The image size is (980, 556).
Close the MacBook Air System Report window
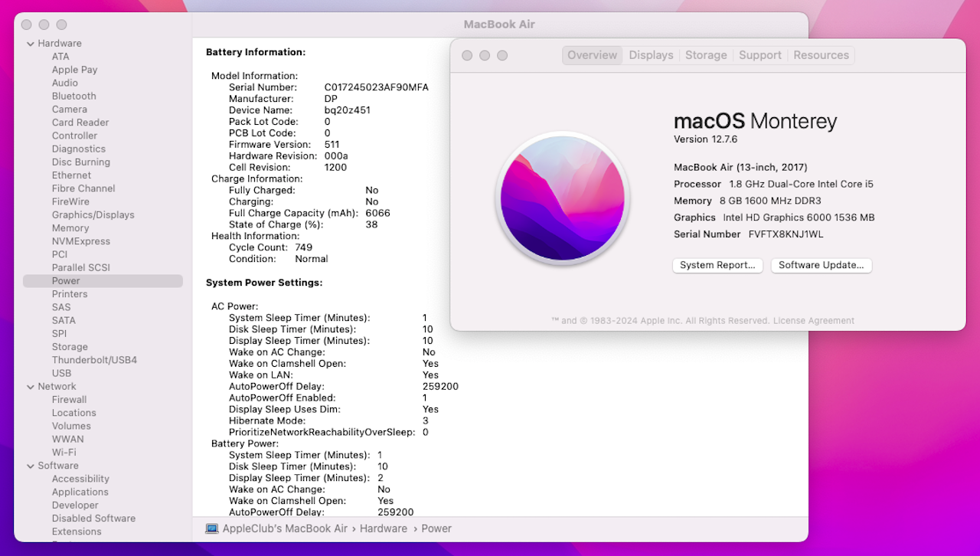pyautogui.click(x=27, y=25)
